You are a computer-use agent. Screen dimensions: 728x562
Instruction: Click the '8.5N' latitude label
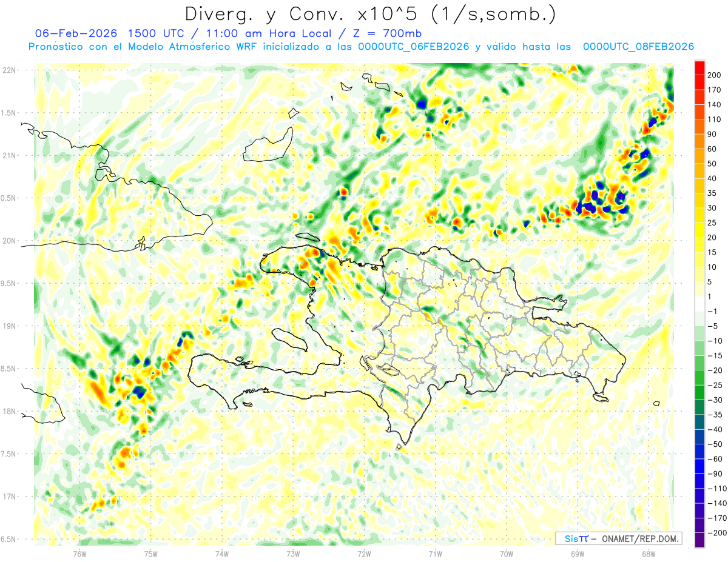point(9,369)
